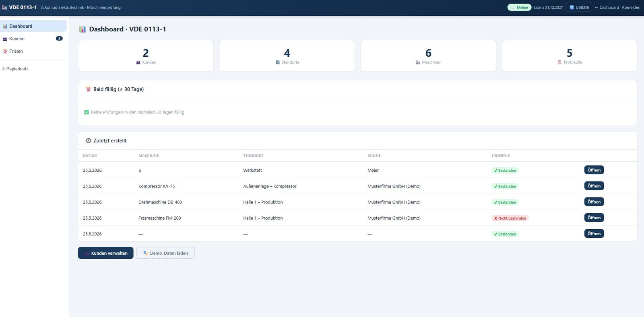Click the clipboard icon in the Protokolle card

coord(559,62)
